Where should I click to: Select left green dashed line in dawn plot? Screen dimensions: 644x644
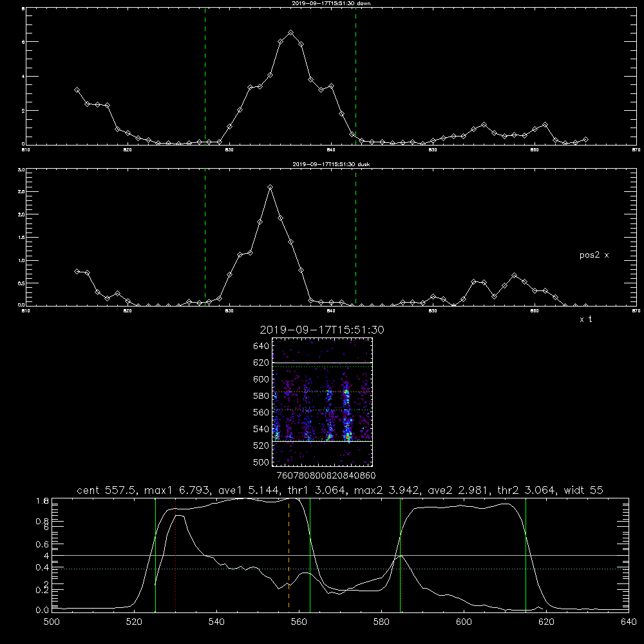tap(205, 77)
